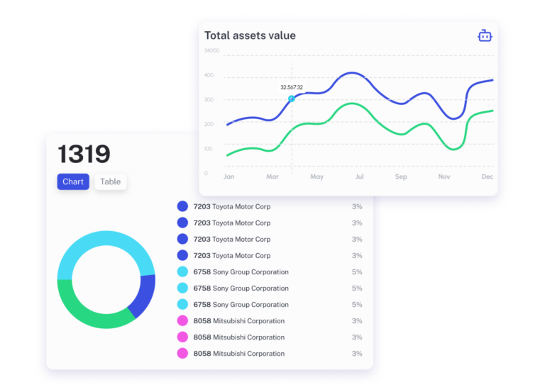The image size is (545, 392).
Task: Open the topmost 7203 Toyota Motor Corp entry
Action: click(x=231, y=207)
